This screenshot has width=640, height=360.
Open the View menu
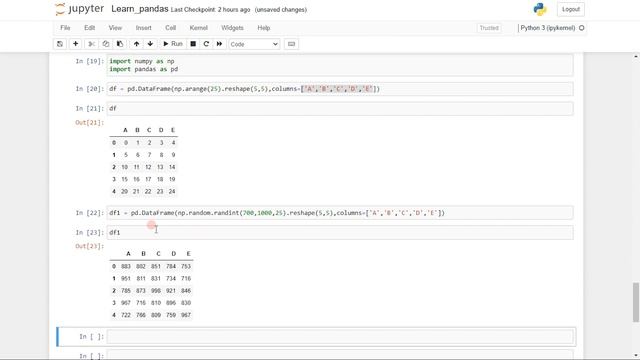[115, 28]
